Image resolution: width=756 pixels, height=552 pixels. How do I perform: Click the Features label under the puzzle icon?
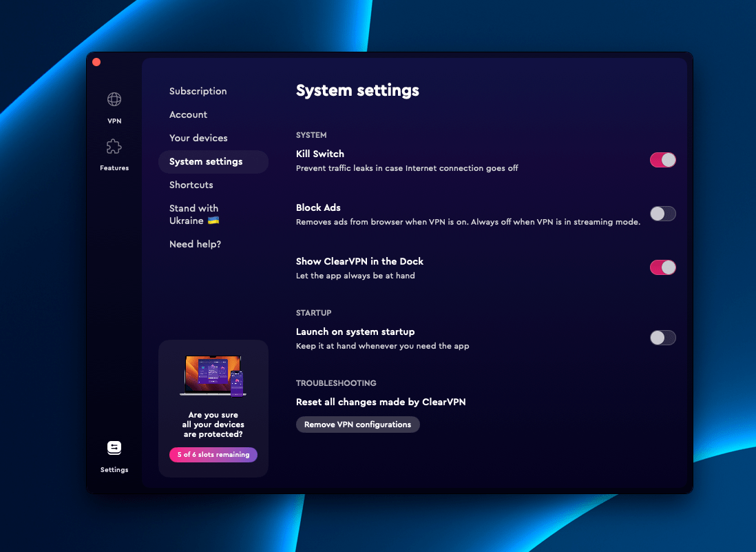click(x=114, y=167)
